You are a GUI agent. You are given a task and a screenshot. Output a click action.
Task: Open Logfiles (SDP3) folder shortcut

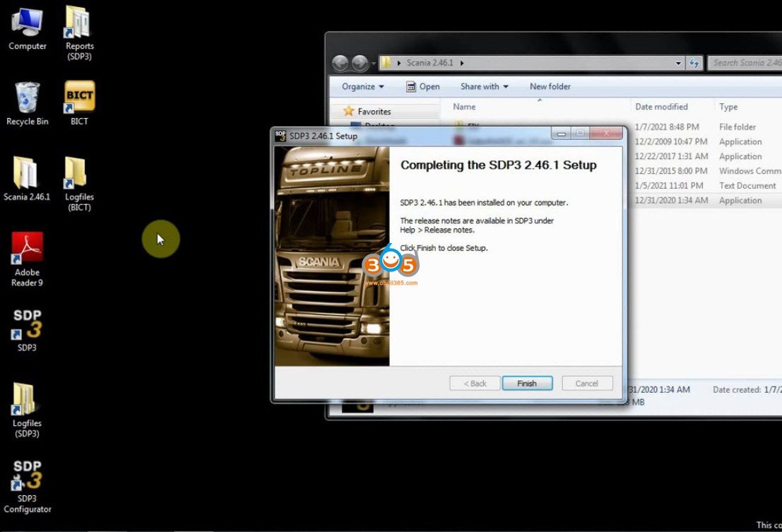click(27, 410)
